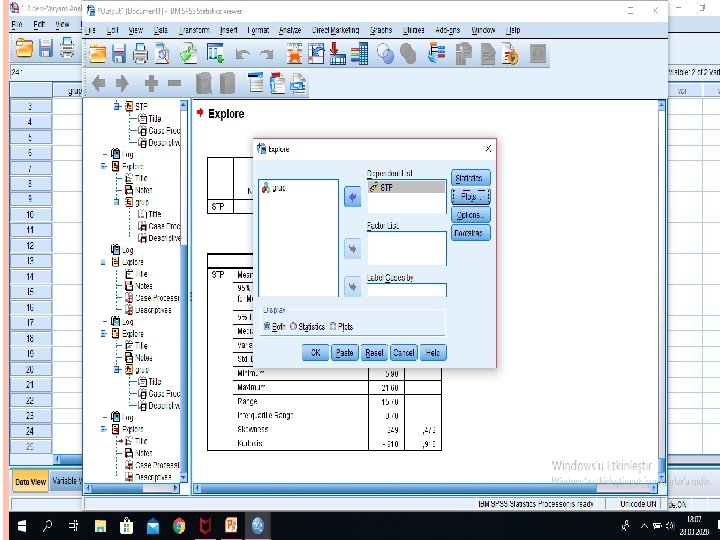This screenshot has width=720, height=540.
Task: Click the Plots button in Explore dialog
Action: tap(470, 196)
